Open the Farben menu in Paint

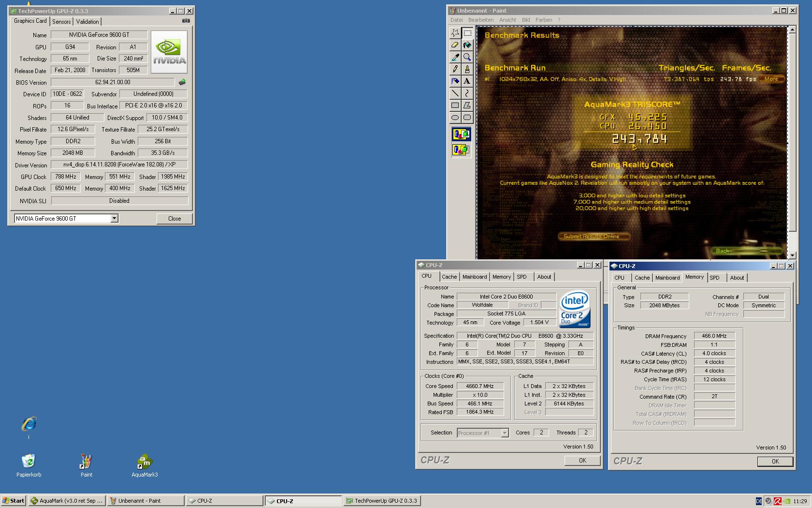pyautogui.click(x=544, y=20)
